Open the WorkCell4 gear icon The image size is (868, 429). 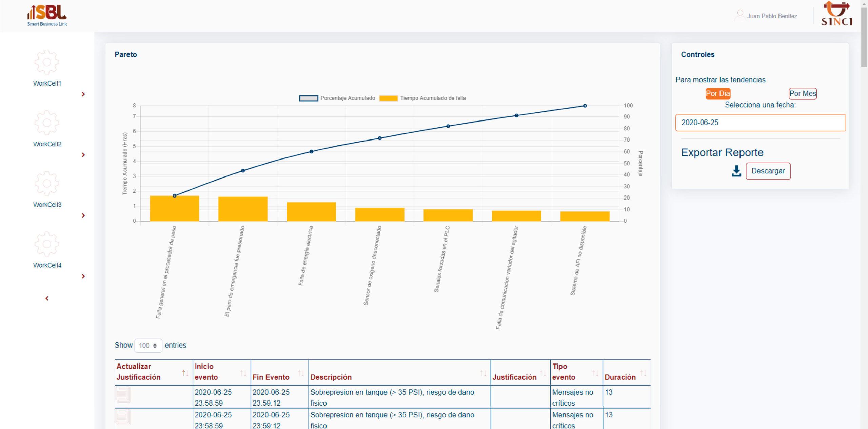coord(47,244)
